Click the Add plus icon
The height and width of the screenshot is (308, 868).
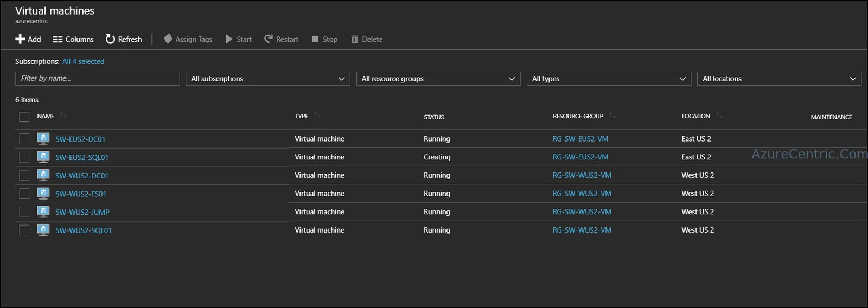click(20, 39)
